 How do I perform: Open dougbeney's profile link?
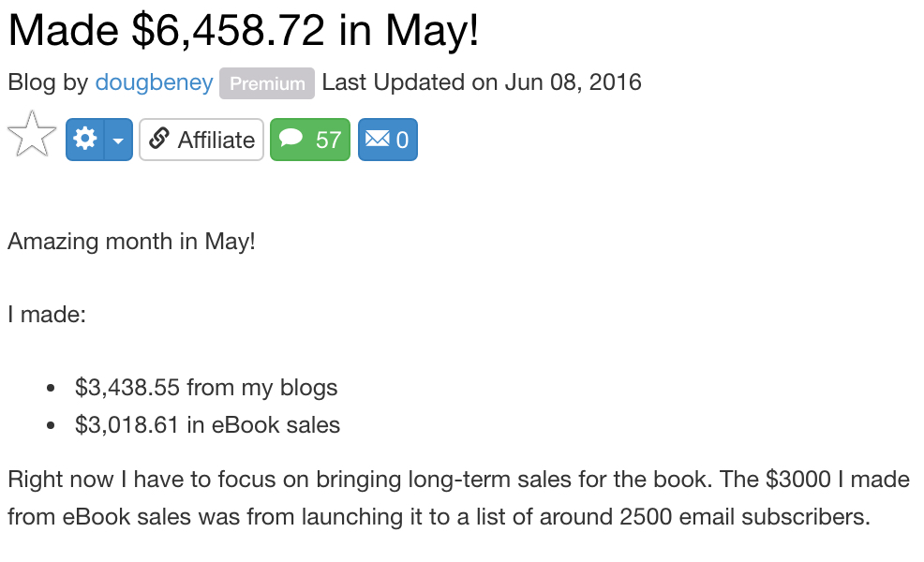pyautogui.click(x=154, y=82)
